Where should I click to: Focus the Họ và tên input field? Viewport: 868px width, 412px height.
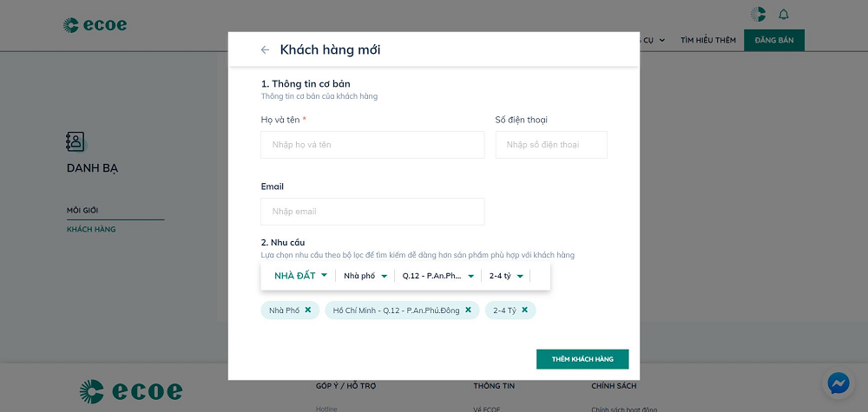(372, 145)
